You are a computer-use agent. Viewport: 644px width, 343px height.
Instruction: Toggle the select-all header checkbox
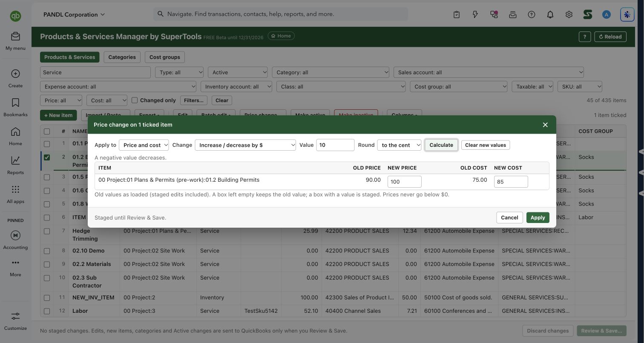click(x=47, y=131)
